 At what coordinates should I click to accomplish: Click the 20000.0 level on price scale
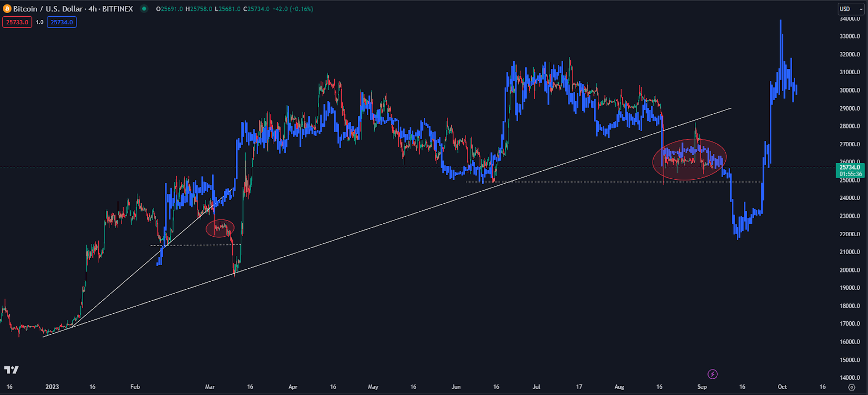[x=850, y=270]
